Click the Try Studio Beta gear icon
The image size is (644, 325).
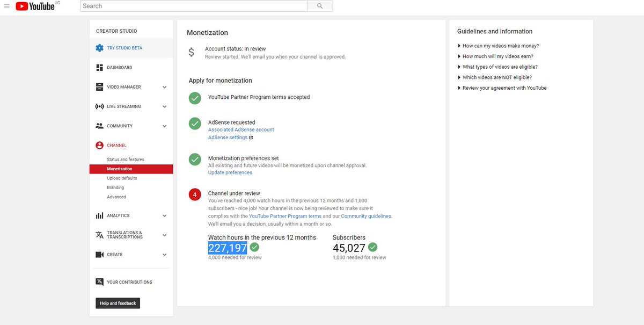click(99, 48)
